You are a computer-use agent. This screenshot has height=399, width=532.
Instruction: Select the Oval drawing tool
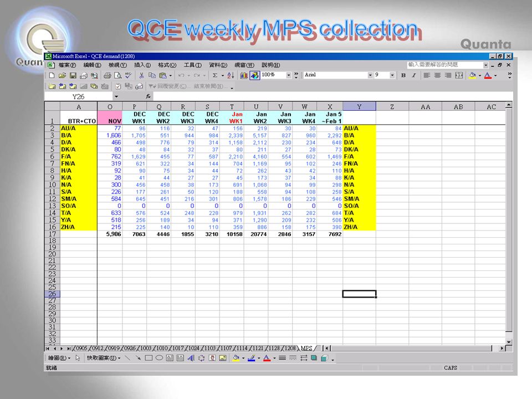[x=159, y=358]
